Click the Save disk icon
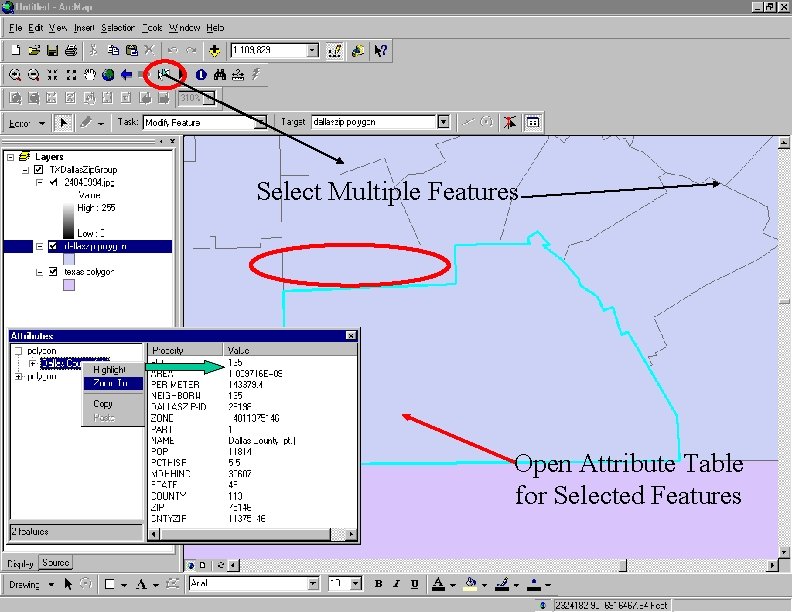Screen dimensions: 792x612 [x=53, y=50]
